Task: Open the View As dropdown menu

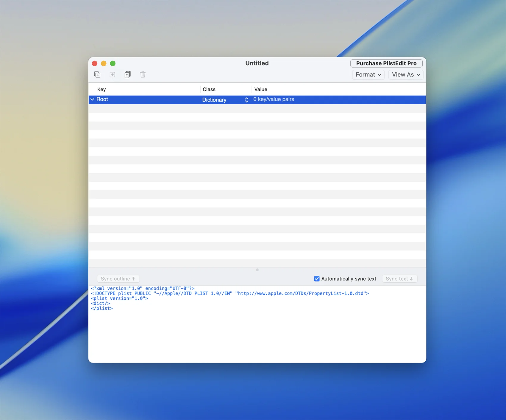Action: [x=406, y=75]
